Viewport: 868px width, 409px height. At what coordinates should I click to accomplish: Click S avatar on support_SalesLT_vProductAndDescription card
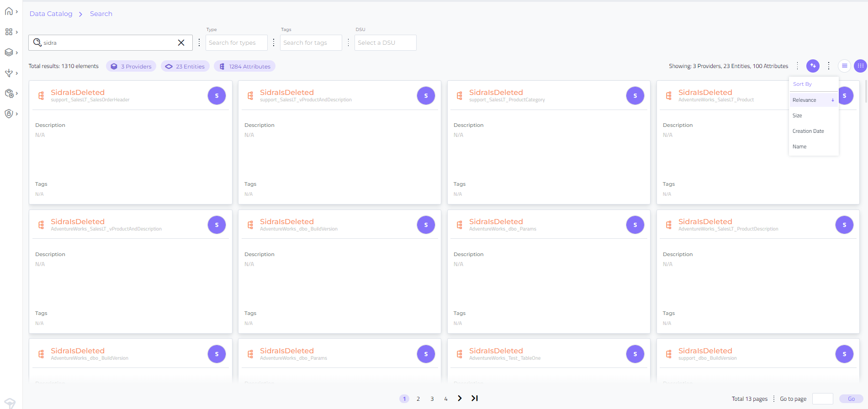[426, 95]
